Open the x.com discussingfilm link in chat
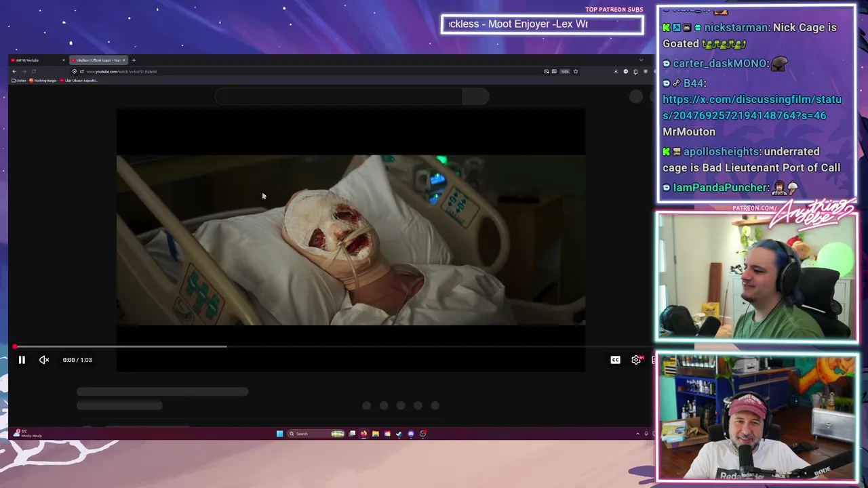Viewport: 868px width, 488px height. click(x=752, y=107)
